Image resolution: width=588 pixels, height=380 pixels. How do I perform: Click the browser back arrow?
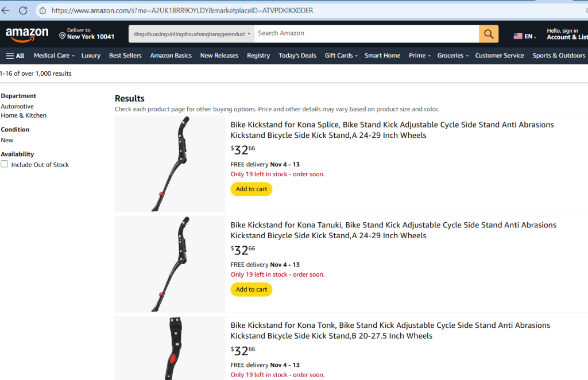pos(6,10)
